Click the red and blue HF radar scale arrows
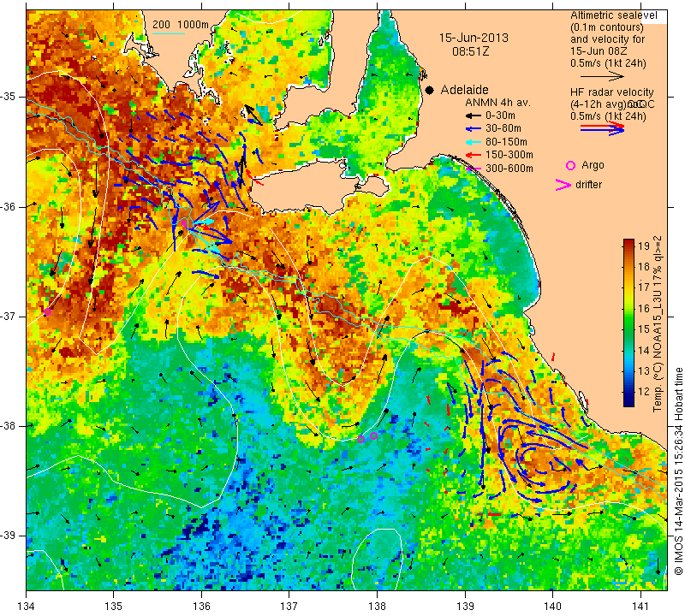Viewport: 685px width, 616px height. click(x=602, y=128)
